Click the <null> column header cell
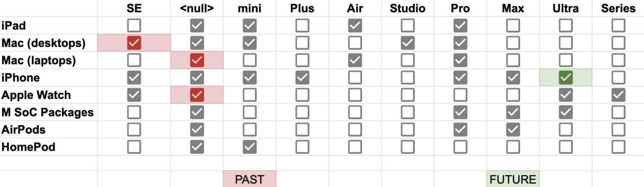 [197, 8]
